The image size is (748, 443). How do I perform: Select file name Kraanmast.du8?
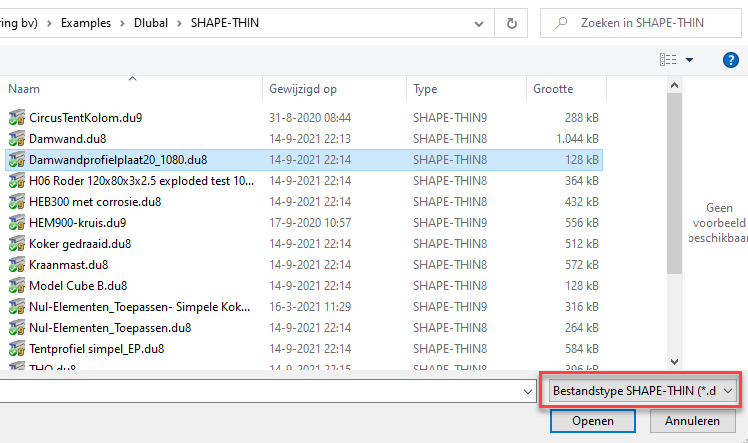(69, 265)
